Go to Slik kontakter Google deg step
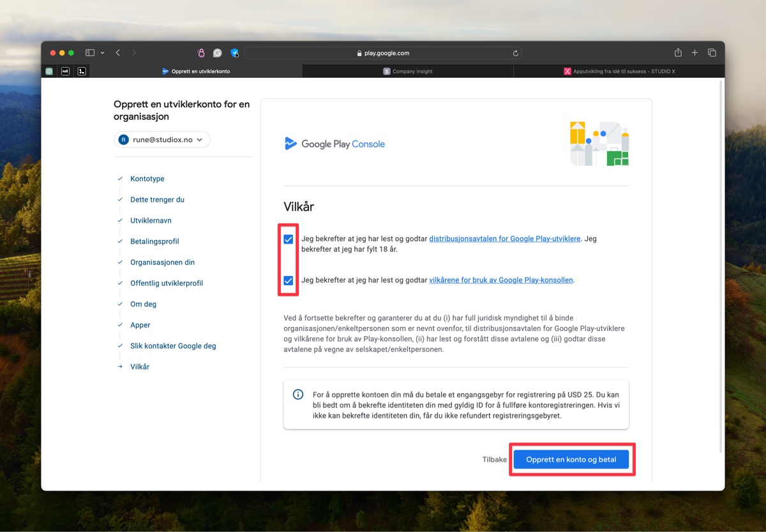Screen dimensions: 766x532 (173, 346)
